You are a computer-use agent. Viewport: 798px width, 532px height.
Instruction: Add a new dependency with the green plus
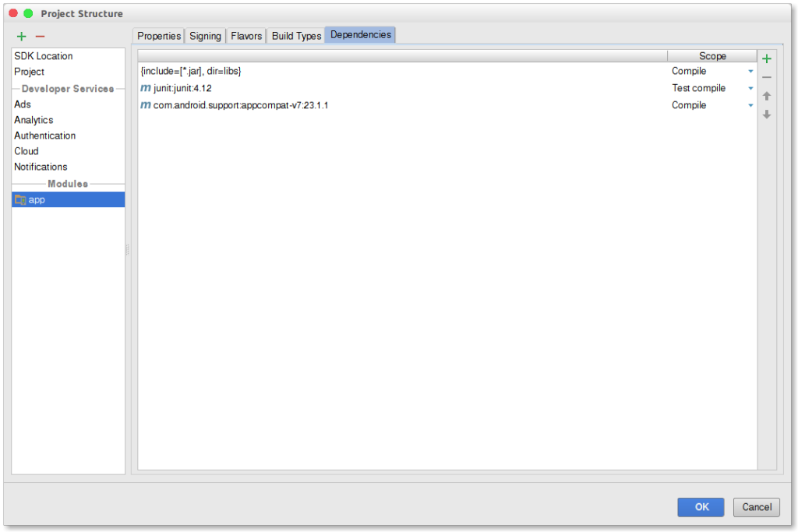(x=767, y=58)
